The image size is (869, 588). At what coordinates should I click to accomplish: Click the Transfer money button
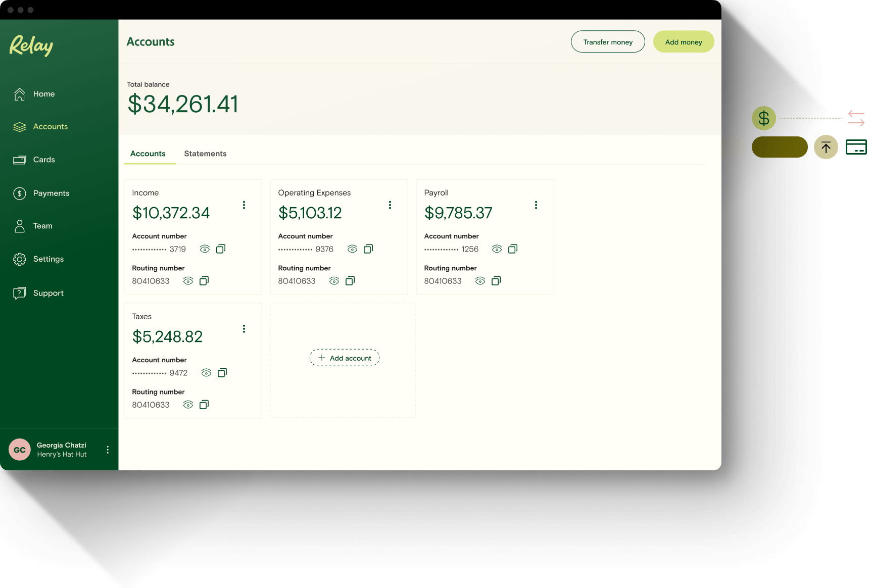(x=608, y=41)
